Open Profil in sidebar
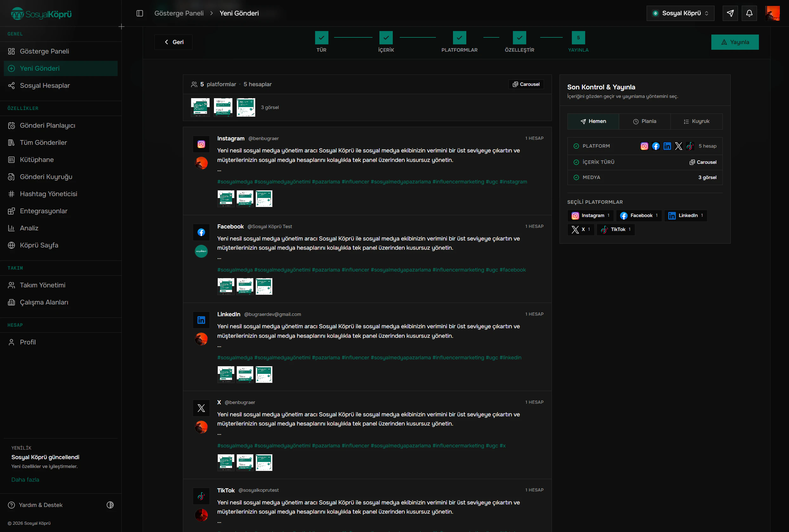The width and height of the screenshot is (789, 532). pos(61,342)
